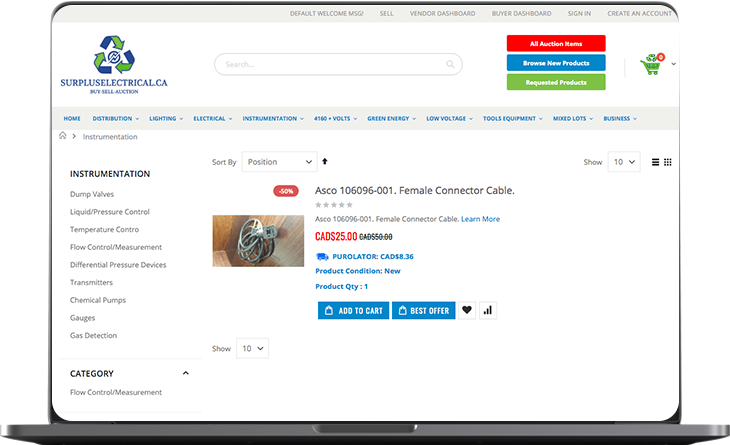Click the Purolator shipping truck icon

[x=322, y=256]
